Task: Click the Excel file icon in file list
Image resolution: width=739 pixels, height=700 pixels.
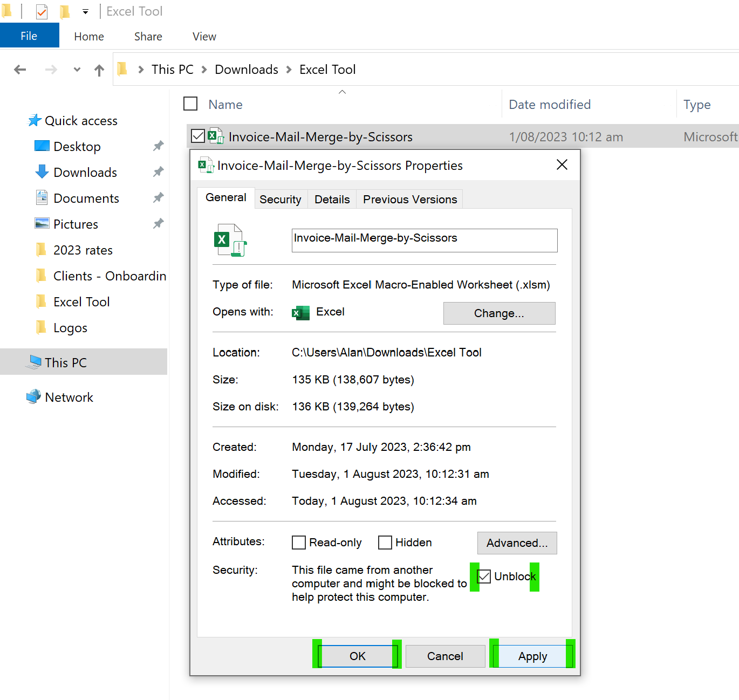Action: [x=216, y=136]
